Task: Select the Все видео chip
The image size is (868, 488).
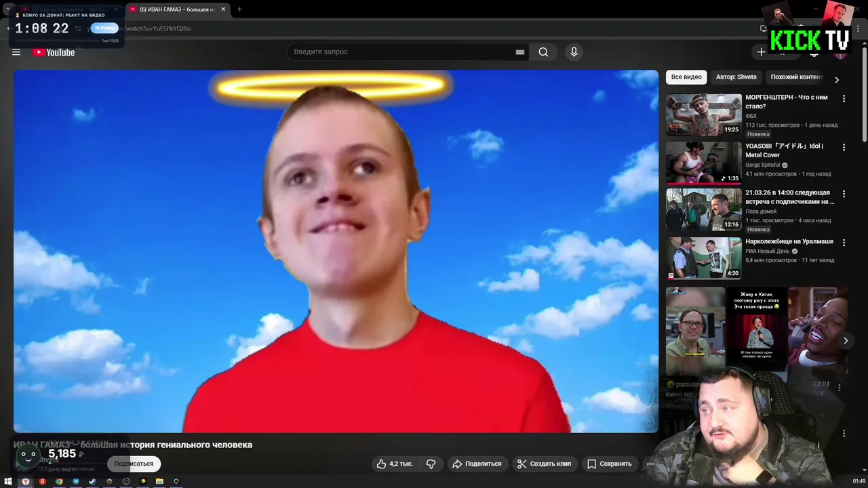Action: tap(686, 77)
